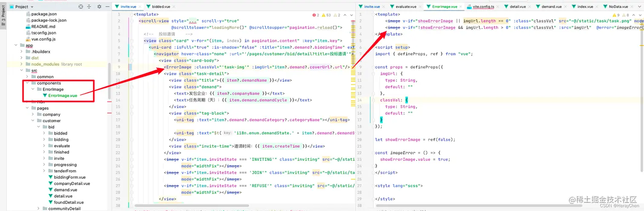Collapse the bid folder

39,127
